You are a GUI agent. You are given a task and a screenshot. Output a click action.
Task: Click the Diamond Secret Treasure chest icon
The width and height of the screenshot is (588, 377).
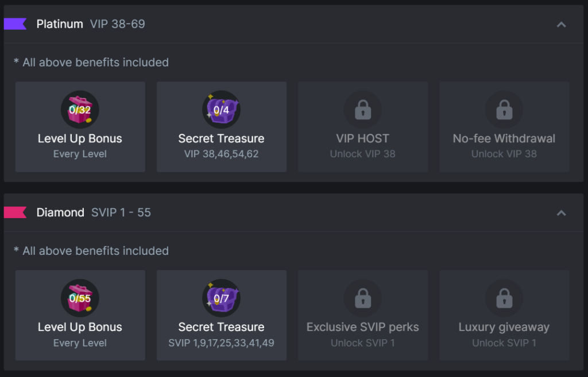tap(221, 298)
